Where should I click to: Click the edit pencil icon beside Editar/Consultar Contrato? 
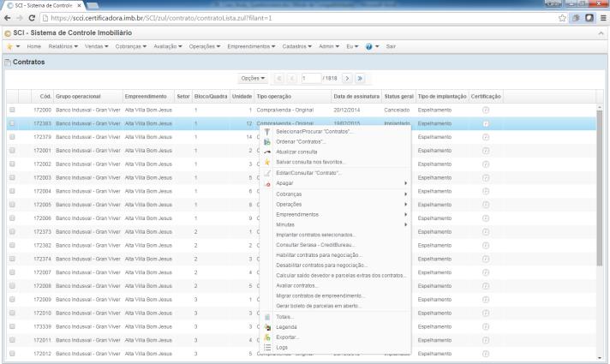267,173
